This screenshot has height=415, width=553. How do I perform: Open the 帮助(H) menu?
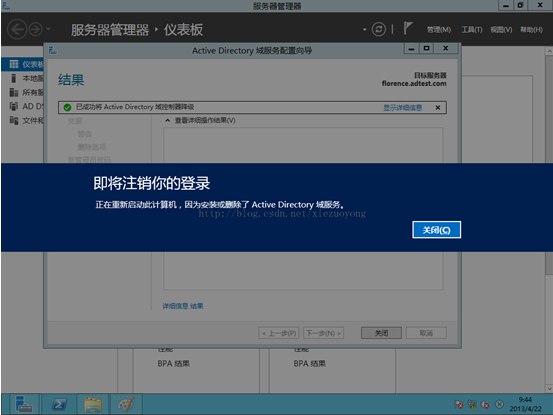click(531, 30)
